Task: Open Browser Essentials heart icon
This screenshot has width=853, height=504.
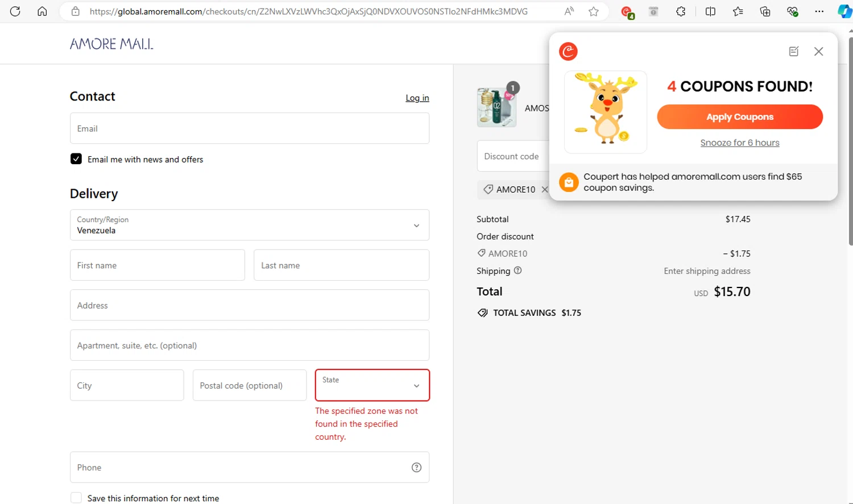Action: tap(792, 11)
